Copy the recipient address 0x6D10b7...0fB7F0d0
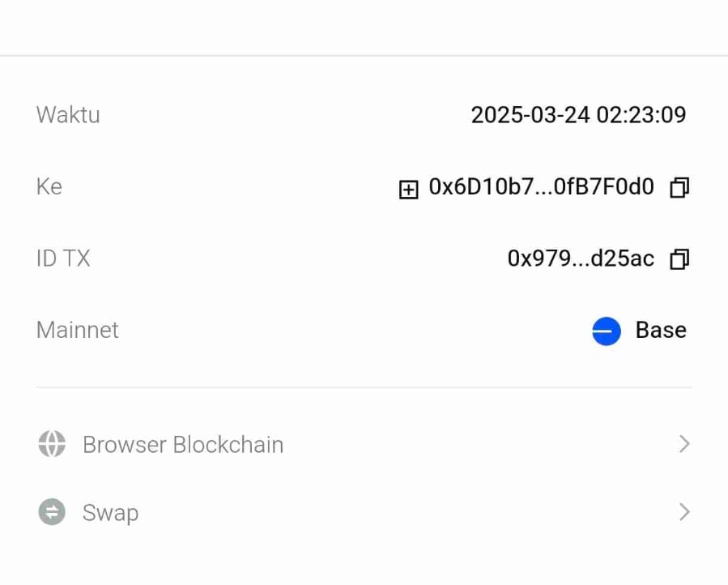728x585 pixels. click(x=679, y=188)
